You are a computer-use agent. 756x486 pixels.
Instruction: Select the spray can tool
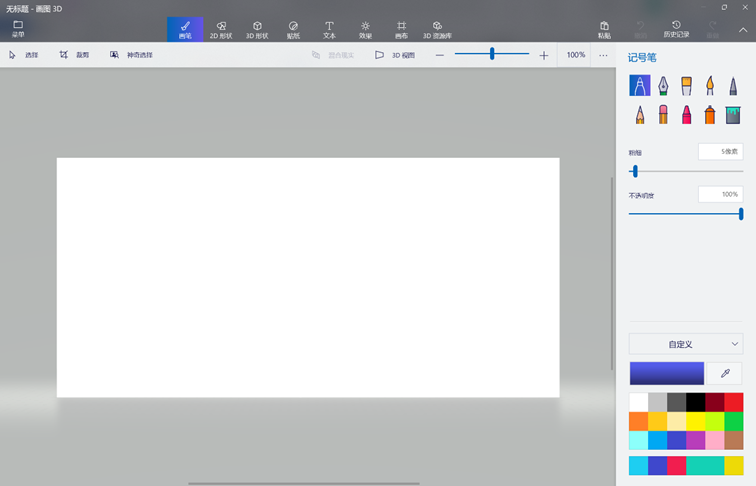tap(710, 115)
